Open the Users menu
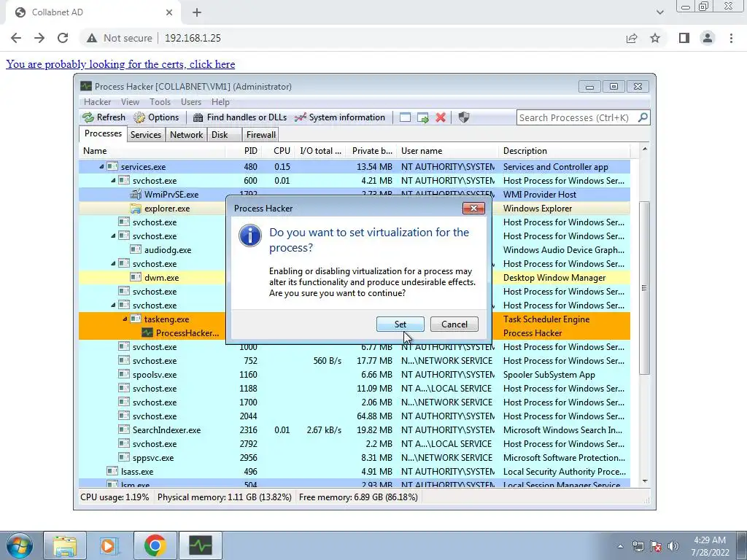Image resolution: width=747 pixels, height=560 pixels. click(x=191, y=102)
